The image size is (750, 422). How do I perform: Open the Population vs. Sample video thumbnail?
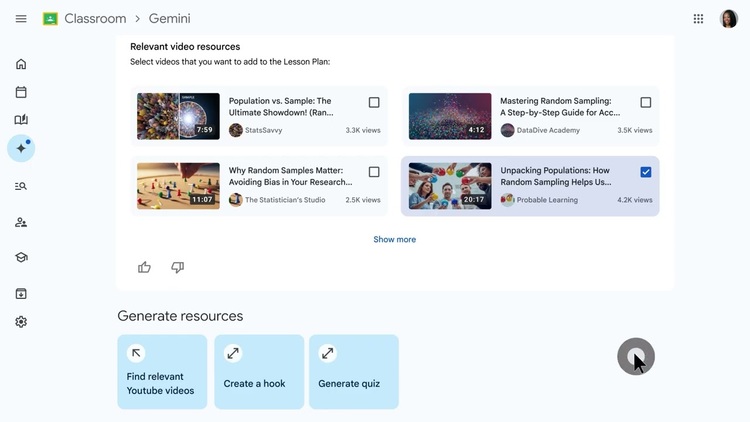[178, 116]
